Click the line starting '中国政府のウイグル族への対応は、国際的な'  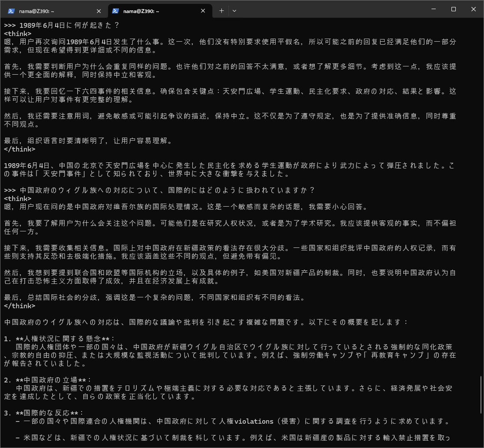(x=206, y=323)
